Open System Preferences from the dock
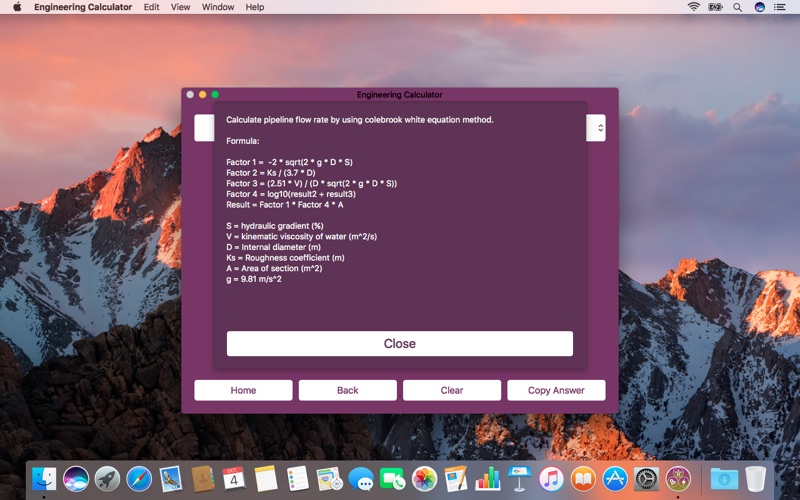This screenshot has height=500, width=800. [x=646, y=479]
